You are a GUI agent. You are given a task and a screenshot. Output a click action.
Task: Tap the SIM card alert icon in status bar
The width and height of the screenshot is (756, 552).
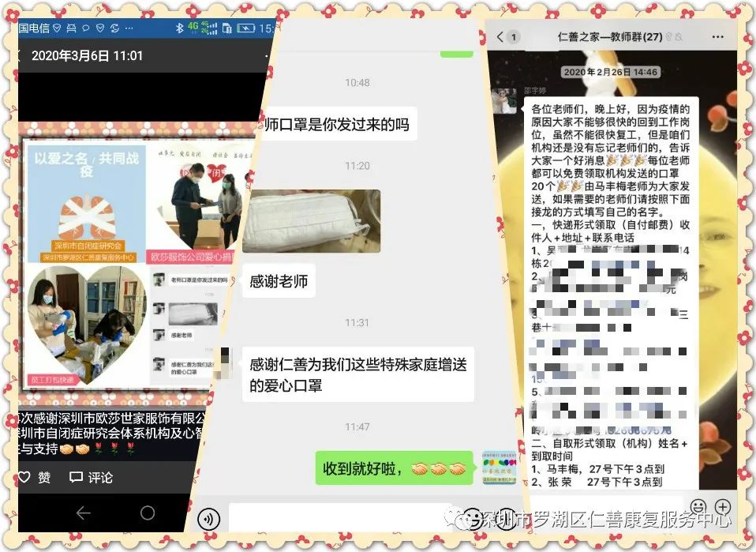[227, 28]
